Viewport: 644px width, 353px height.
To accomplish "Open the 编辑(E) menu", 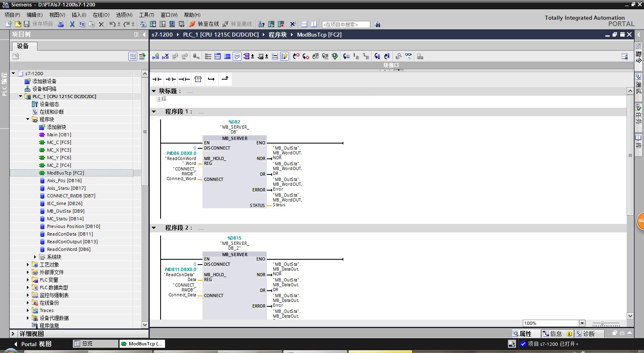I will 35,15.
